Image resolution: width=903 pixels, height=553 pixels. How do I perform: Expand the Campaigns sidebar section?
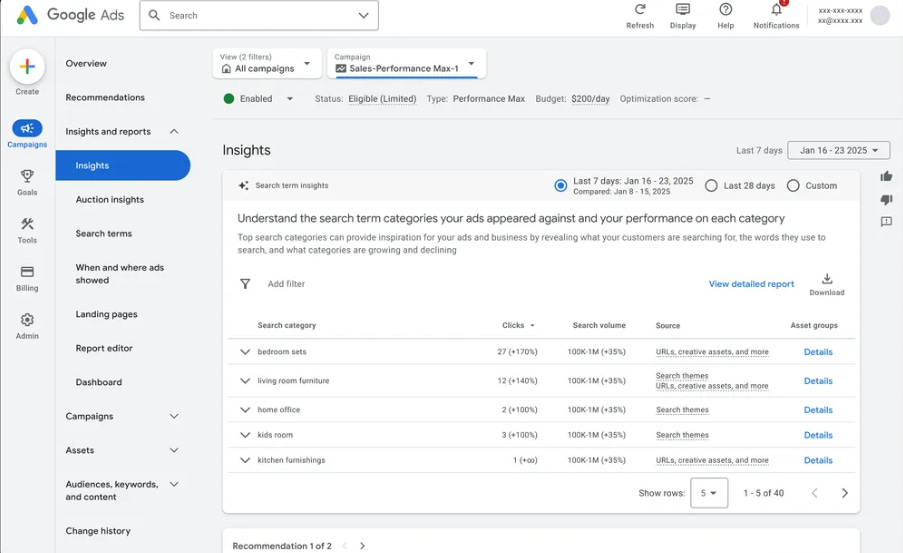pyautogui.click(x=174, y=416)
